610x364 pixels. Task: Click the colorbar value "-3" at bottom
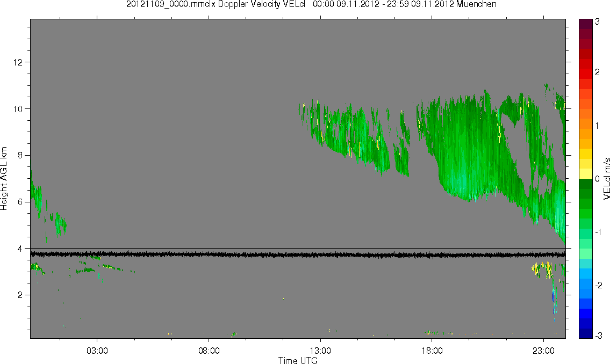599,335
